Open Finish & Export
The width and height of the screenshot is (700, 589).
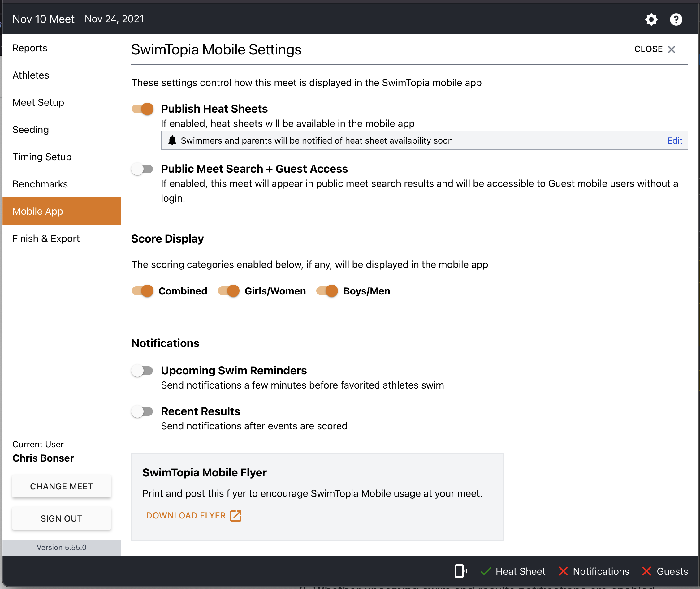[x=62, y=239]
